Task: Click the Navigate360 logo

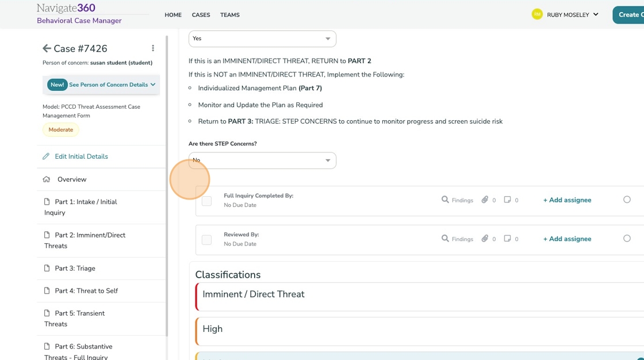Action: pyautogui.click(x=66, y=8)
